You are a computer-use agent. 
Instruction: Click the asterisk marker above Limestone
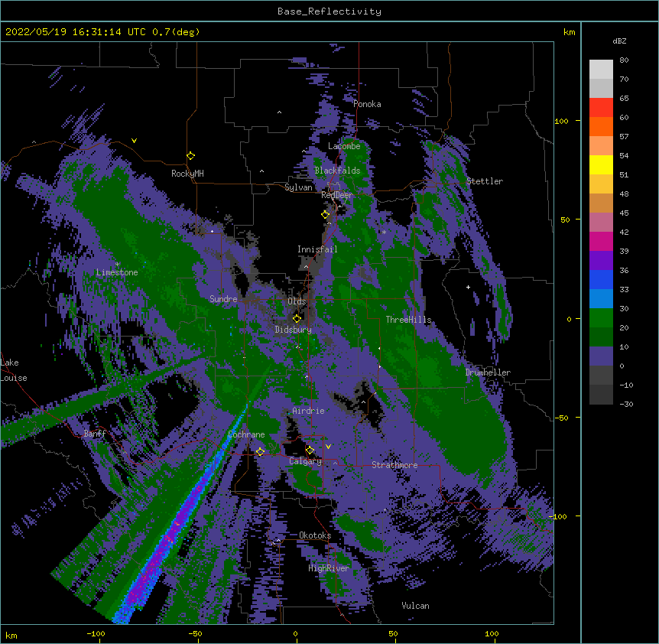click(117, 265)
